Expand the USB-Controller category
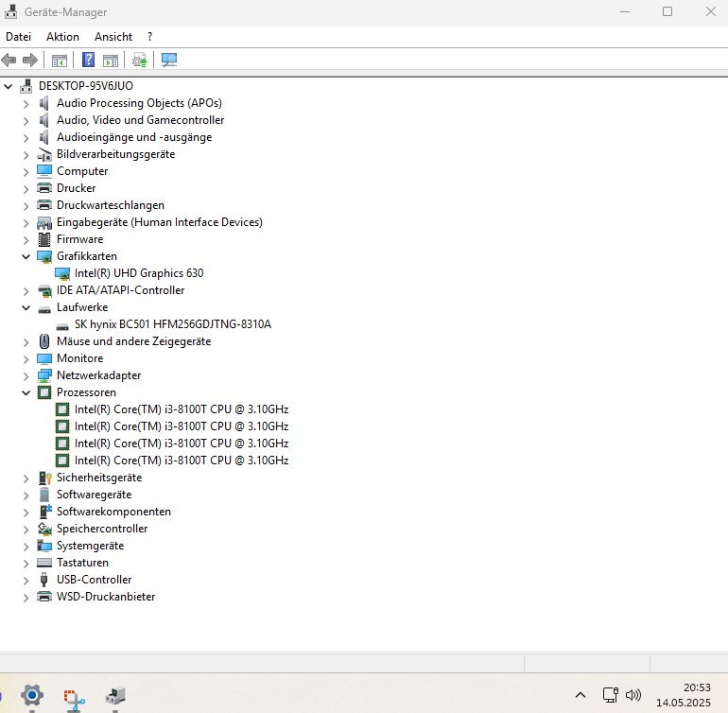The image size is (728, 713). (x=26, y=580)
